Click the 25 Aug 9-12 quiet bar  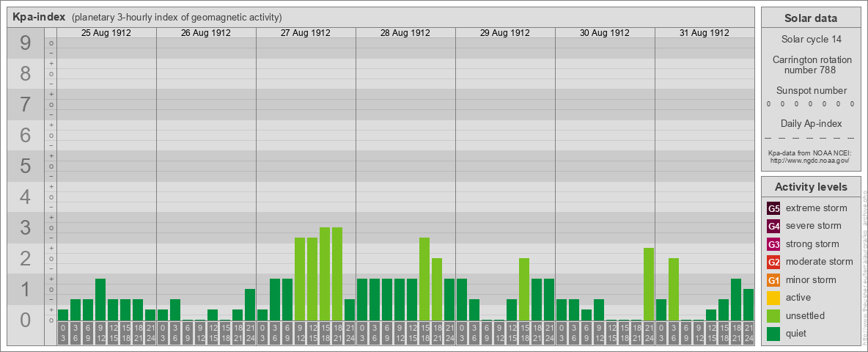pos(100,299)
